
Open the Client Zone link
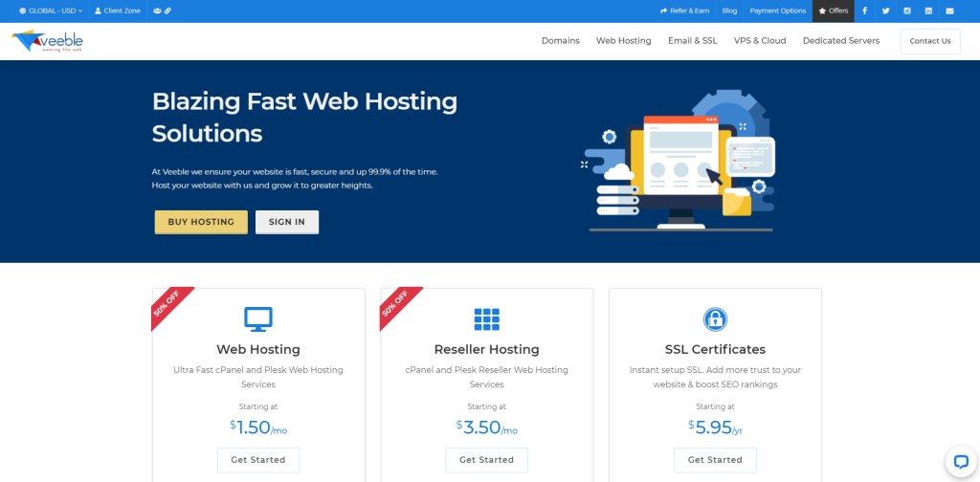(x=118, y=11)
